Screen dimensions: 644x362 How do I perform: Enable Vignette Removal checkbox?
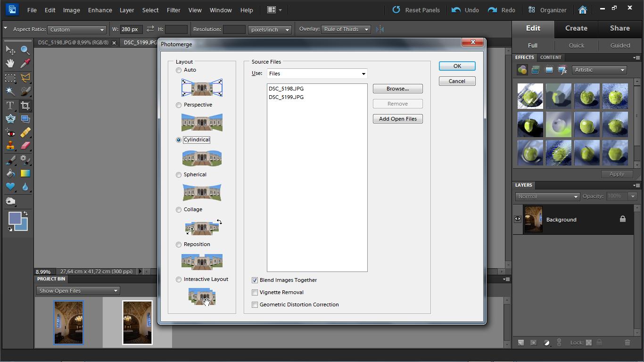[x=255, y=292]
